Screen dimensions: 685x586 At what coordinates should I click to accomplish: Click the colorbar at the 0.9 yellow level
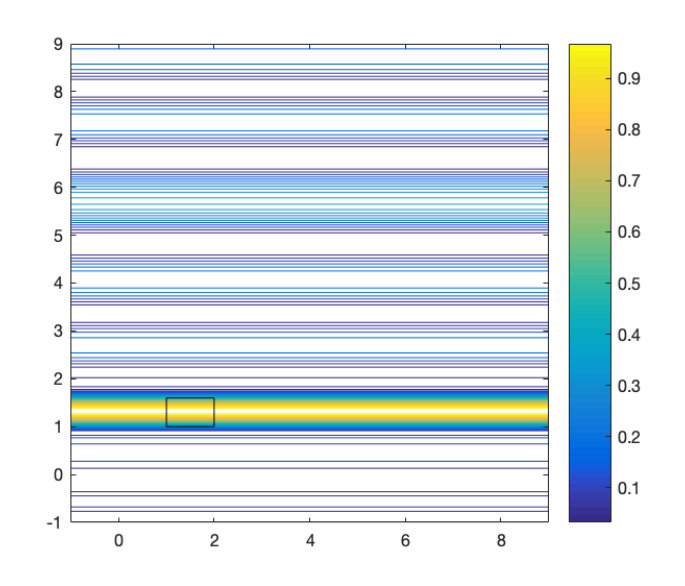pos(590,79)
